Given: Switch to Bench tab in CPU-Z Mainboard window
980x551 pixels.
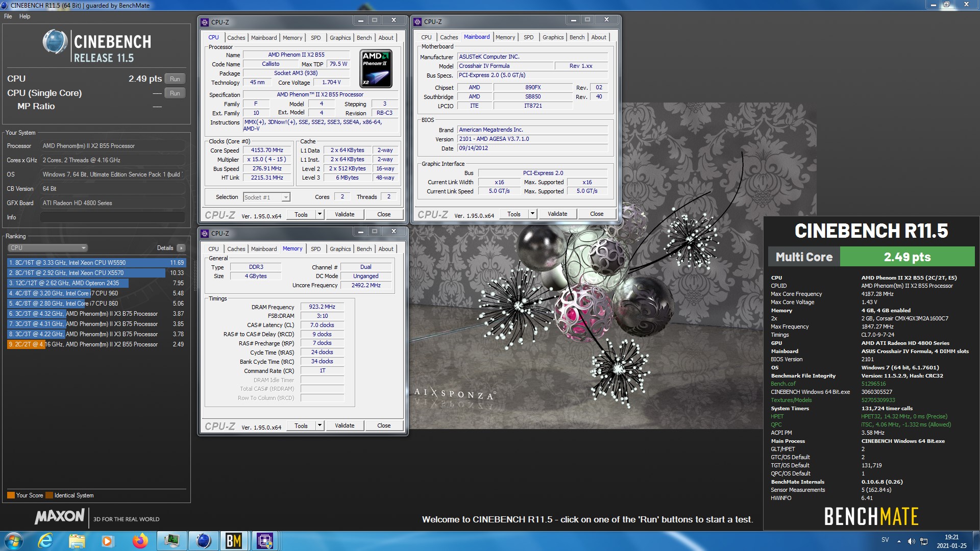Looking at the screenshot, I should (577, 37).
